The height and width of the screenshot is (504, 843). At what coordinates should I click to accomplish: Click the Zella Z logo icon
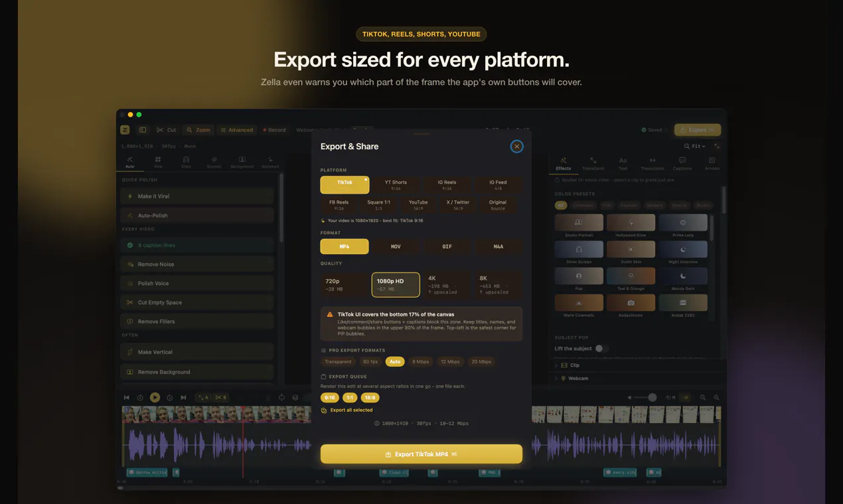125,130
